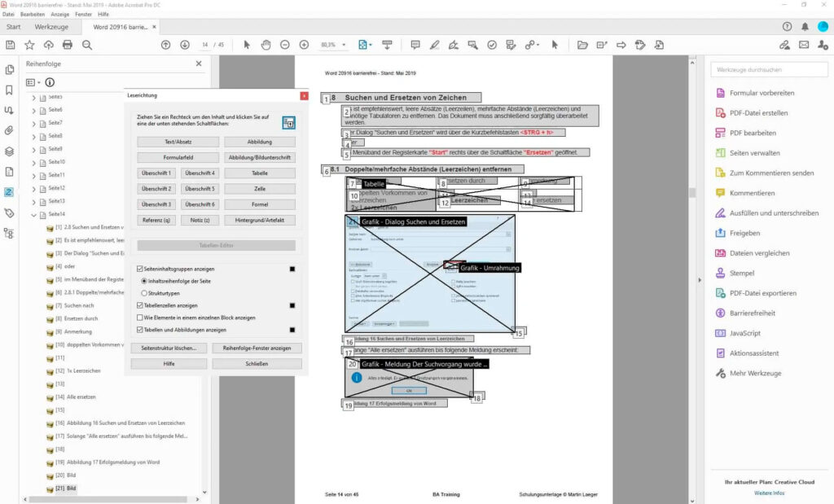834x504 pixels.
Task: Click the Weitere Infos link
Action: click(x=769, y=493)
